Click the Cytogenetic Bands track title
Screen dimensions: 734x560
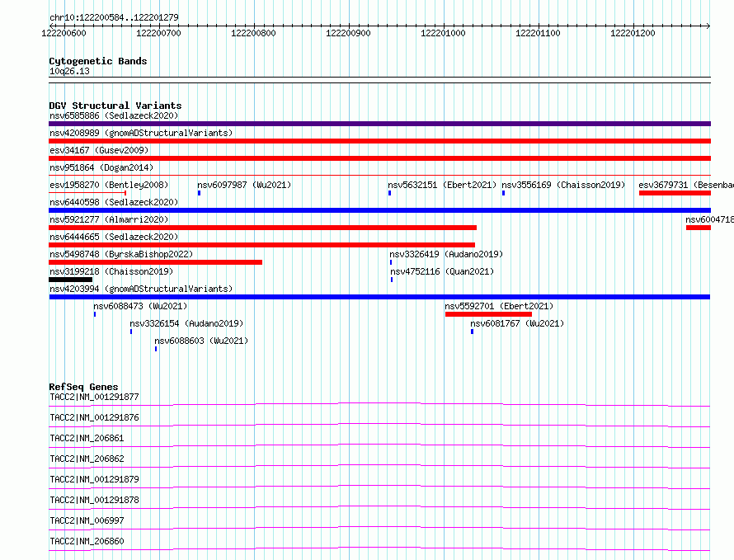coord(98,61)
